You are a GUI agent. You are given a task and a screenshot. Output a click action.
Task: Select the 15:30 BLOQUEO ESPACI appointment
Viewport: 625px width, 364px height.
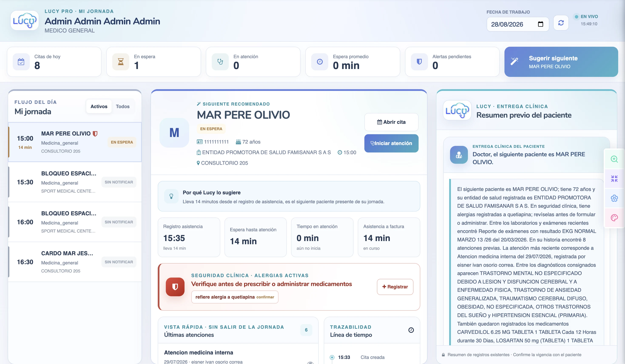click(75, 182)
